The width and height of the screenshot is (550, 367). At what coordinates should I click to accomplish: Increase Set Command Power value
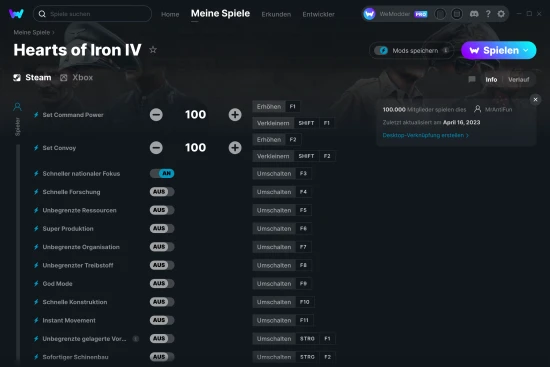click(x=235, y=115)
